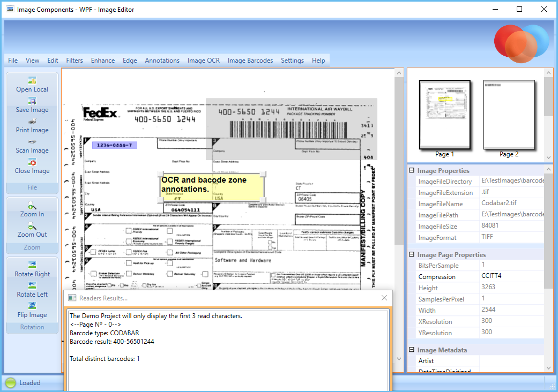This screenshot has height=392, width=558.
Task: Open the Enhance menu
Action: coord(103,61)
